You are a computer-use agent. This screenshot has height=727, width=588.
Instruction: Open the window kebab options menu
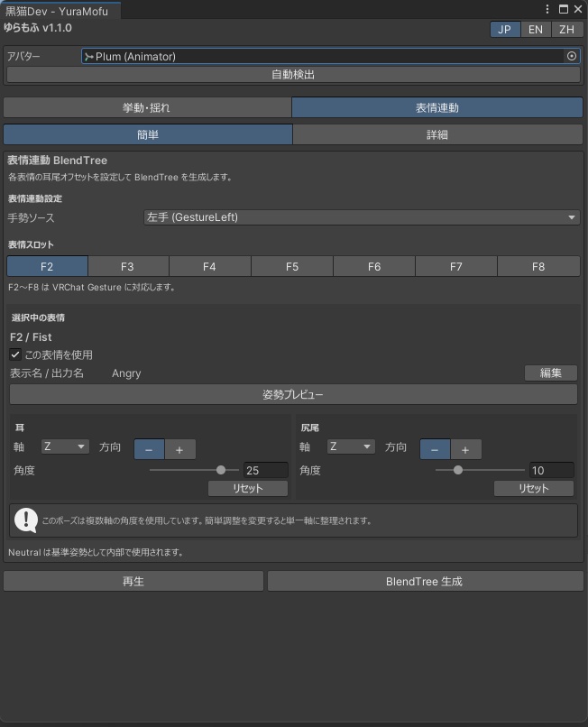547,9
